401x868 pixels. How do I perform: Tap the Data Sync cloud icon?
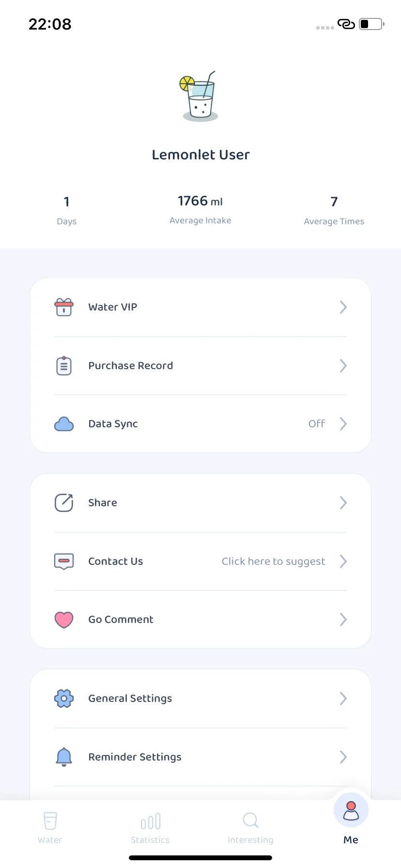click(64, 424)
